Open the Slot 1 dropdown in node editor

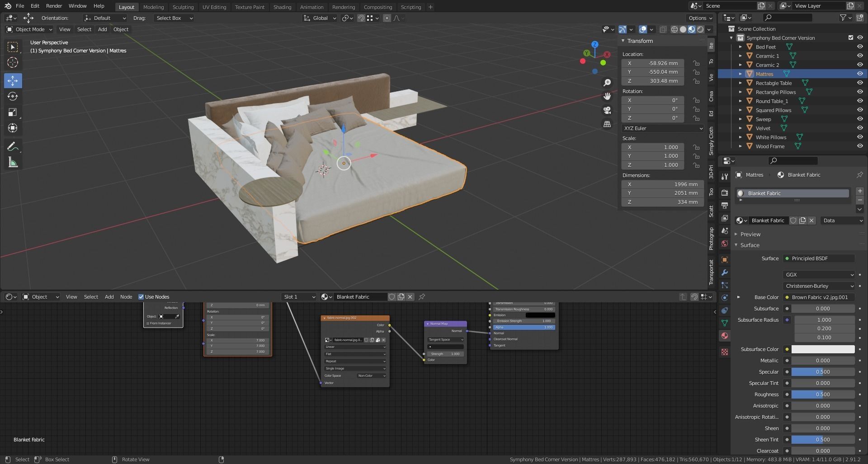[x=298, y=297]
